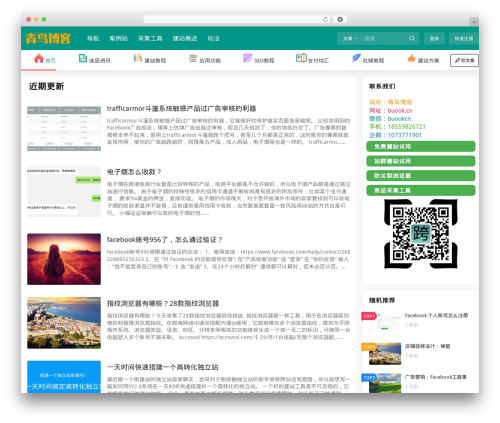The image size is (500, 423).
Task: Open the 导航 menu item in header
Action: point(93,38)
